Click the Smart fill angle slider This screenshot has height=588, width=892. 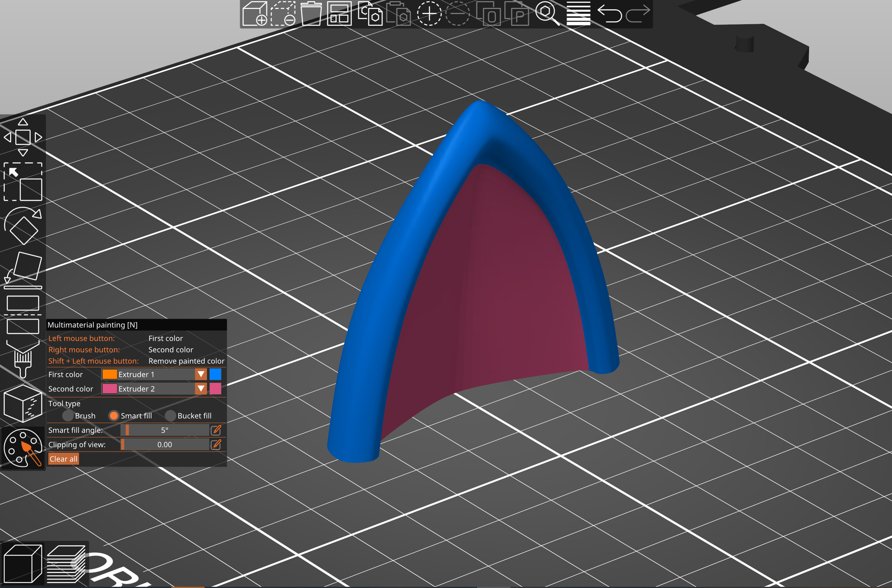[x=165, y=430]
